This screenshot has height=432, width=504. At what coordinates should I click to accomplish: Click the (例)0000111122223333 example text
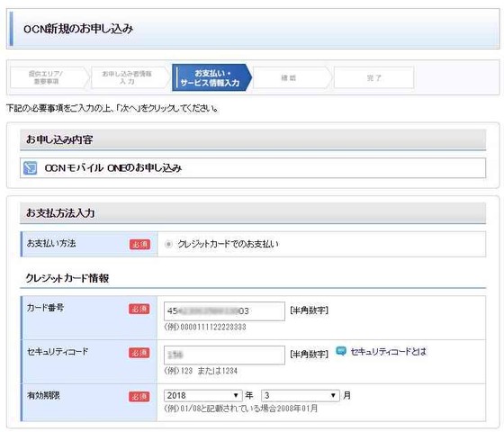point(205,328)
